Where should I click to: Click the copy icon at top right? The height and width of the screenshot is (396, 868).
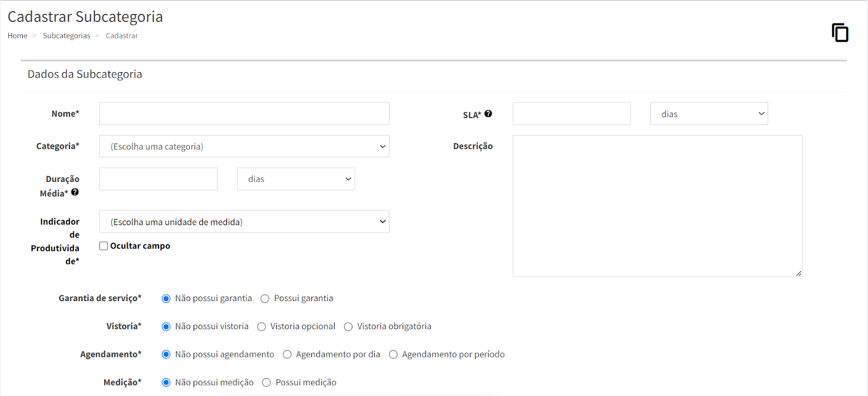840,33
